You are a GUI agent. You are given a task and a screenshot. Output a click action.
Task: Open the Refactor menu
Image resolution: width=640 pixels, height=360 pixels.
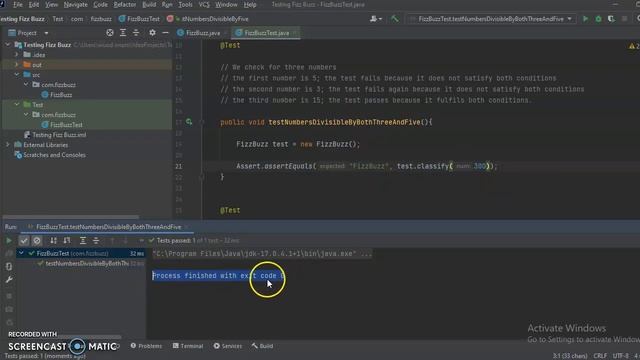[124, 4]
